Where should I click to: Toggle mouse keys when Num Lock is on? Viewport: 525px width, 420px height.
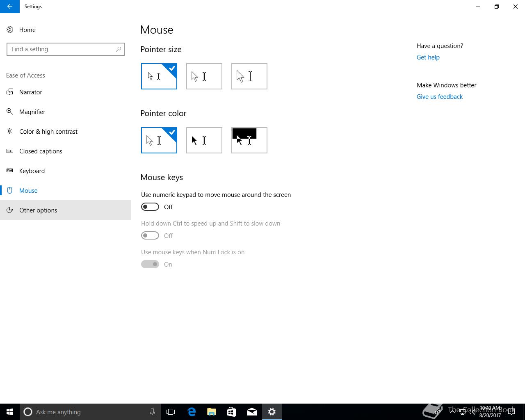(x=150, y=265)
